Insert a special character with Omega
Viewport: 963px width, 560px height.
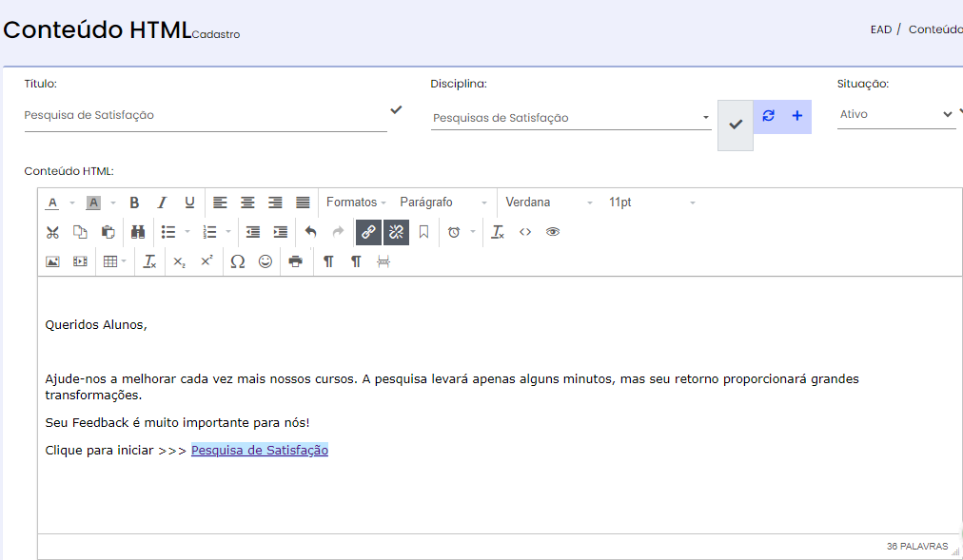click(238, 261)
